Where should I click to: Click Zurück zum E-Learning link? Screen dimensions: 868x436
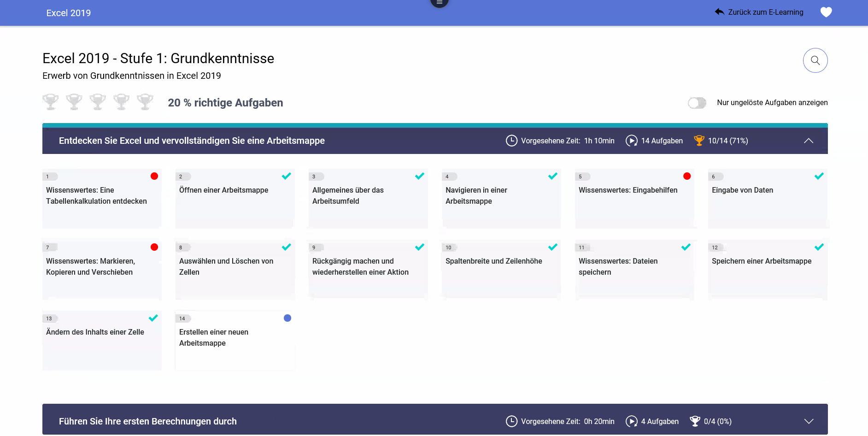coord(765,12)
